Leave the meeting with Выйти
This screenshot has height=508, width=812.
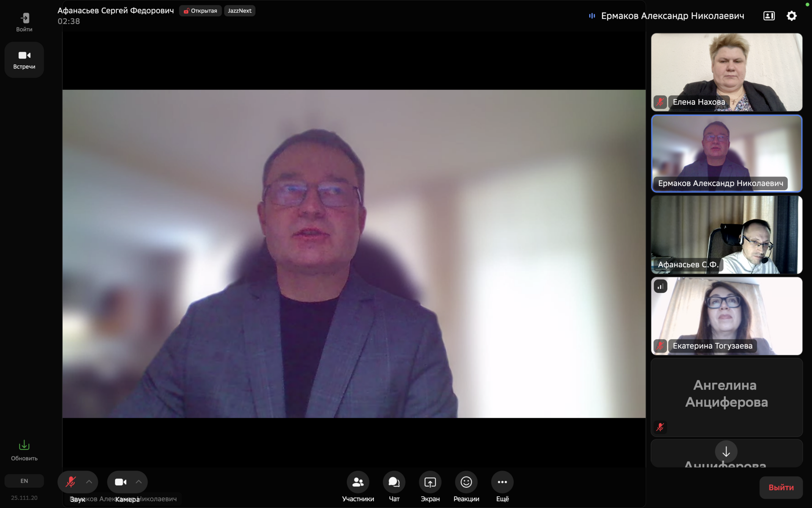coord(781,487)
